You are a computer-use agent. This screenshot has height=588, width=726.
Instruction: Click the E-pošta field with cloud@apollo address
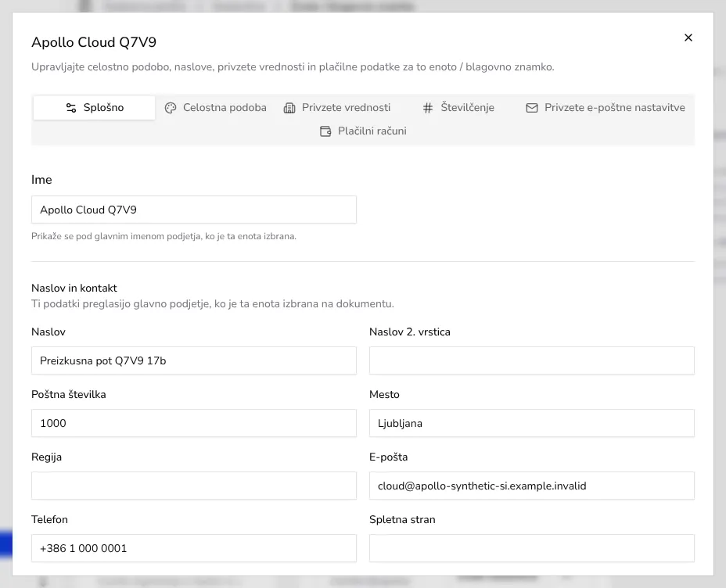(531, 486)
